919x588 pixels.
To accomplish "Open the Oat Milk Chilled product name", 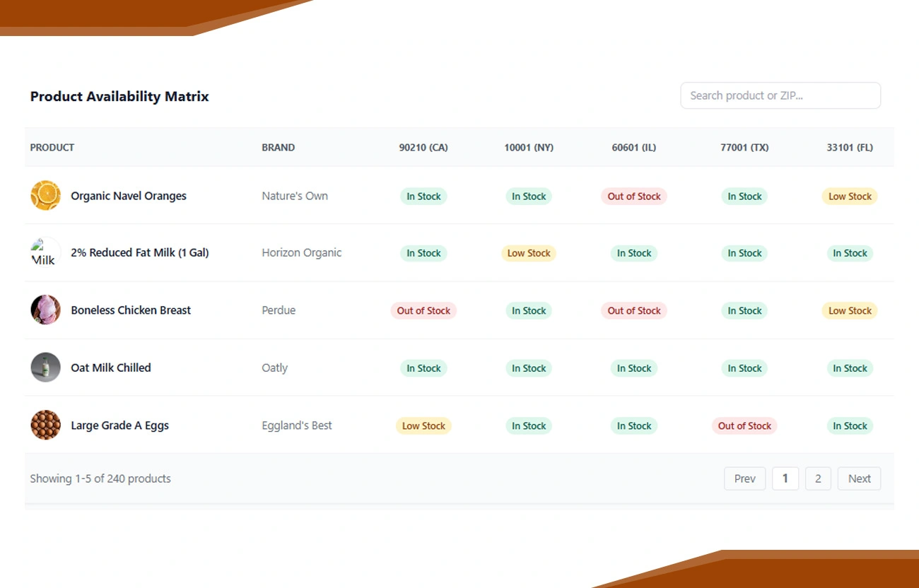I will pyautogui.click(x=111, y=367).
